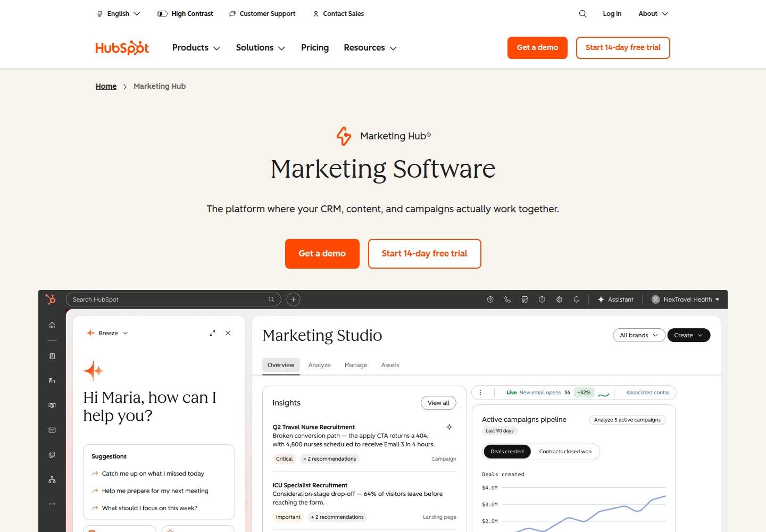Screen dimensions: 766x532
Task: Click the sprocket icon in the app bar
Action: pos(51,300)
